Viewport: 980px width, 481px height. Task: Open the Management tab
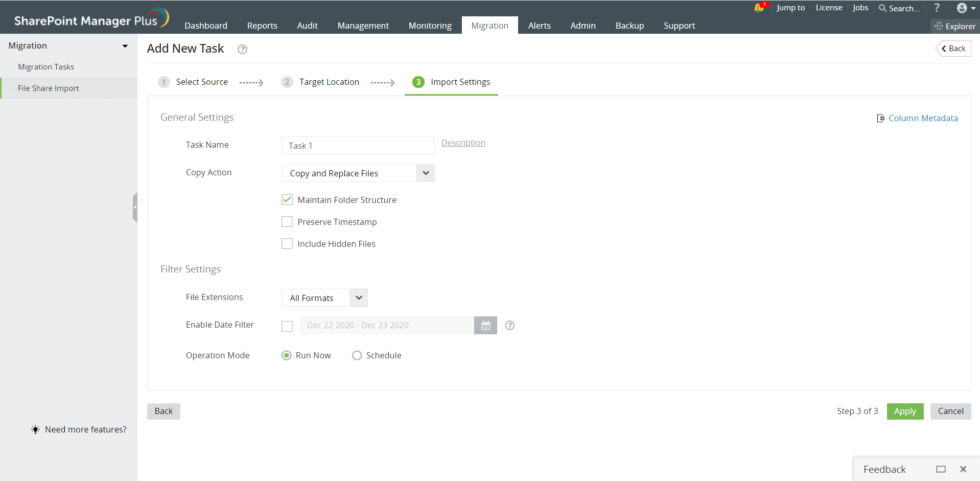[363, 26]
